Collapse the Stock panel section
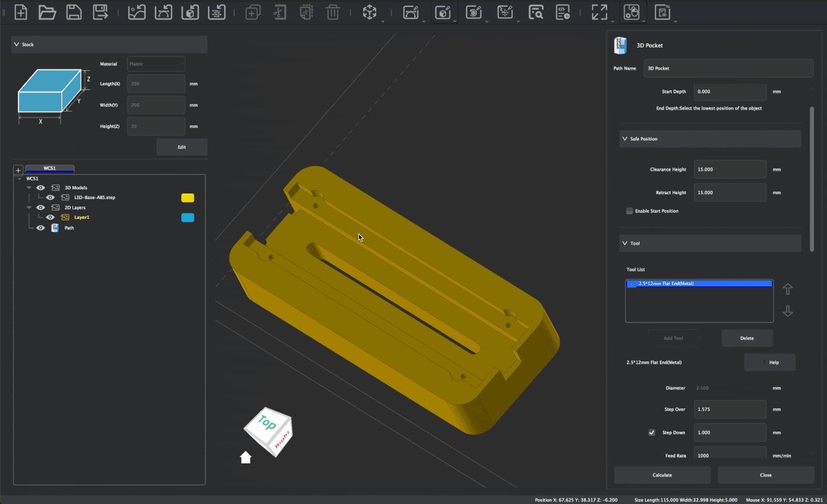 (x=17, y=45)
